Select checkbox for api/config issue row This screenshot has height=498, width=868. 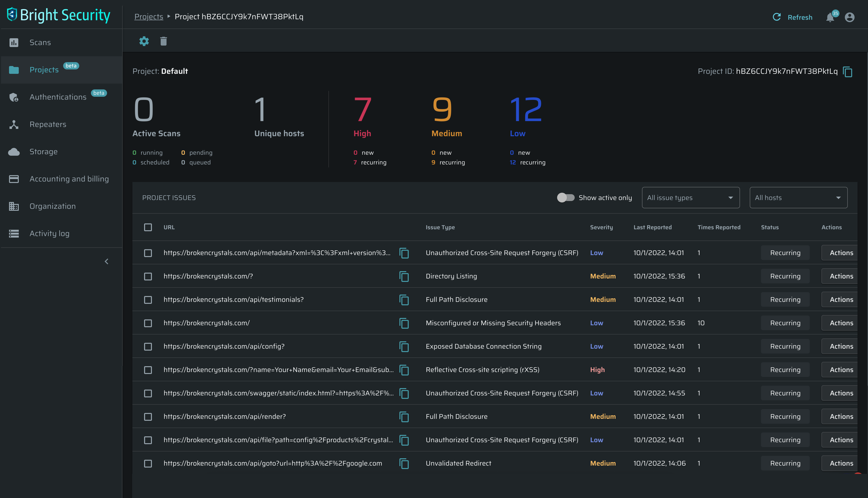[148, 346]
